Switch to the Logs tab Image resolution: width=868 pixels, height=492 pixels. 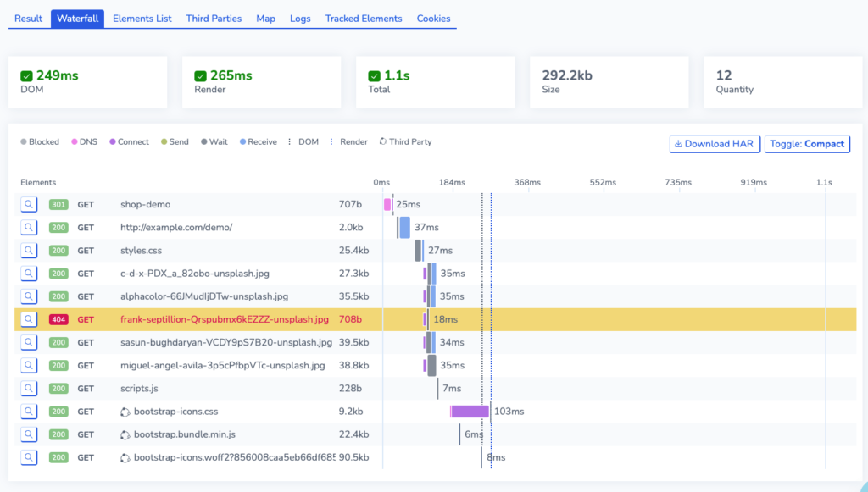(x=300, y=19)
